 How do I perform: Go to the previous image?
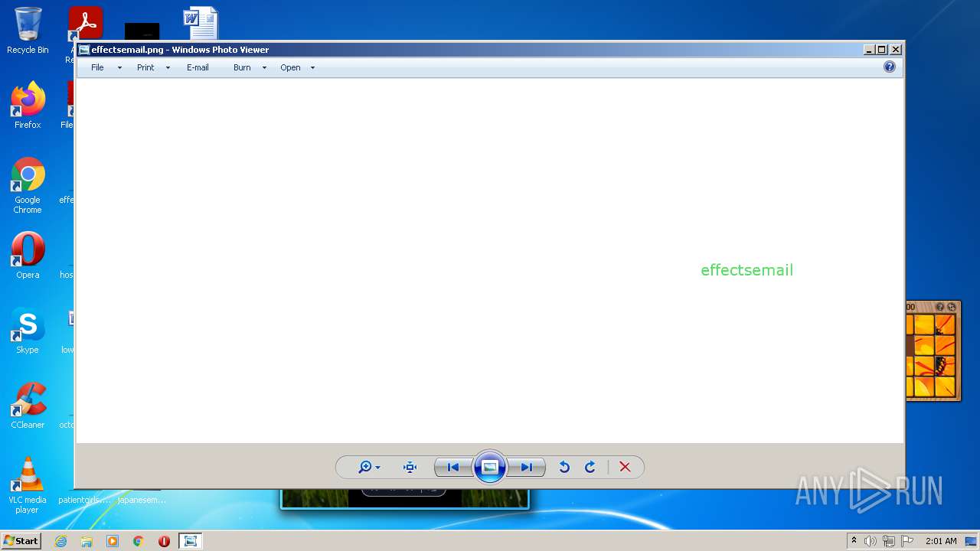coord(452,467)
